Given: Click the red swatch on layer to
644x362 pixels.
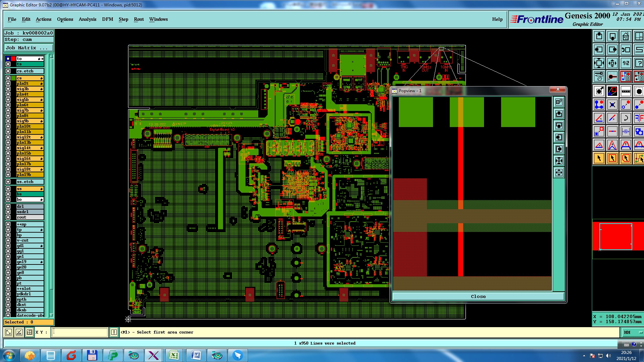Looking at the screenshot, I should click(13, 59).
